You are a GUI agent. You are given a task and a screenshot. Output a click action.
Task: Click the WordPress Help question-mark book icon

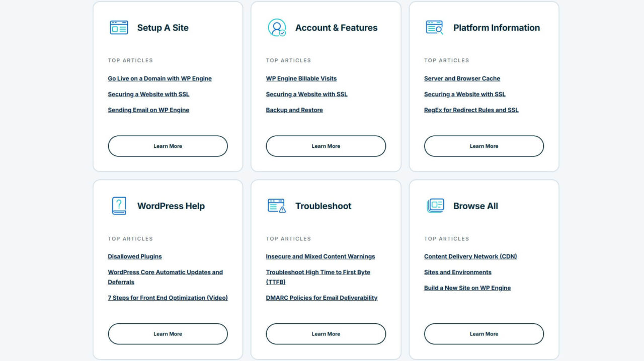(119, 206)
